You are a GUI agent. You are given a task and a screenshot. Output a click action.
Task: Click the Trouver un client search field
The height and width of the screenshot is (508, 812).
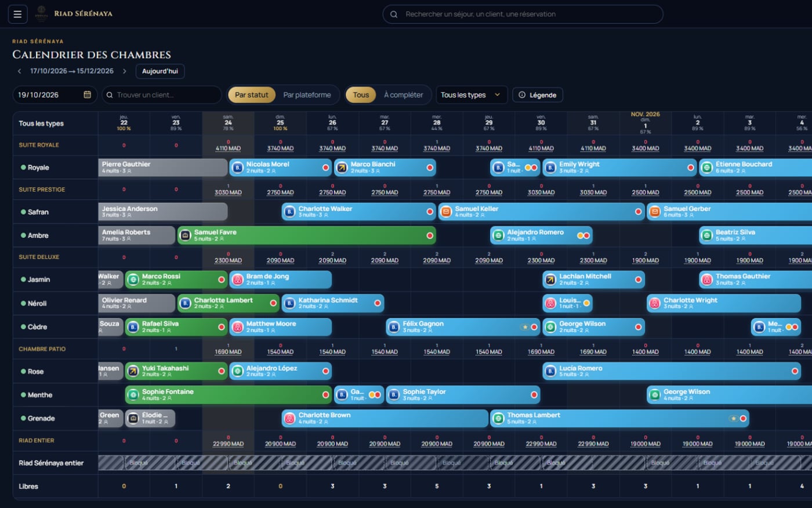click(162, 95)
